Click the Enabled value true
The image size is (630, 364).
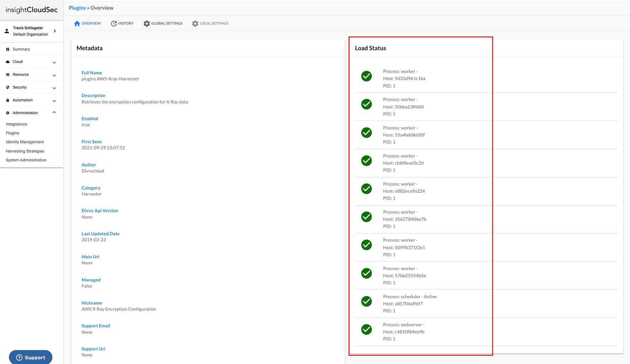(86, 125)
